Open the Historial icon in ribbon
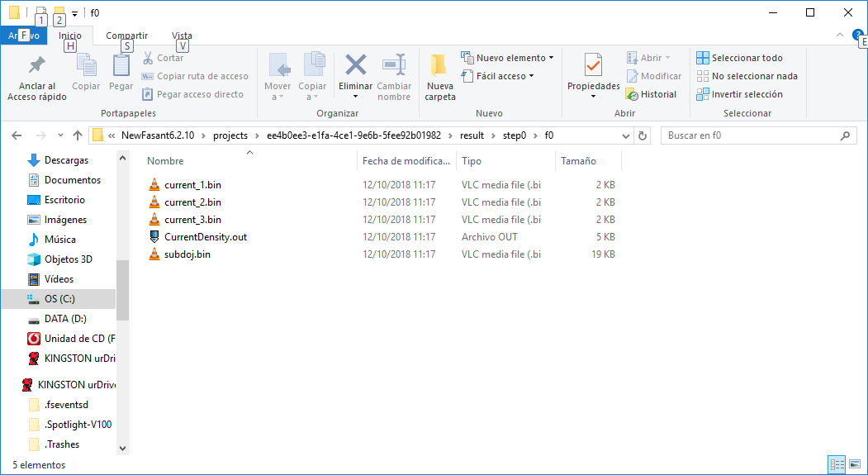This screenshot has width=868, height=475. [632, 94]
